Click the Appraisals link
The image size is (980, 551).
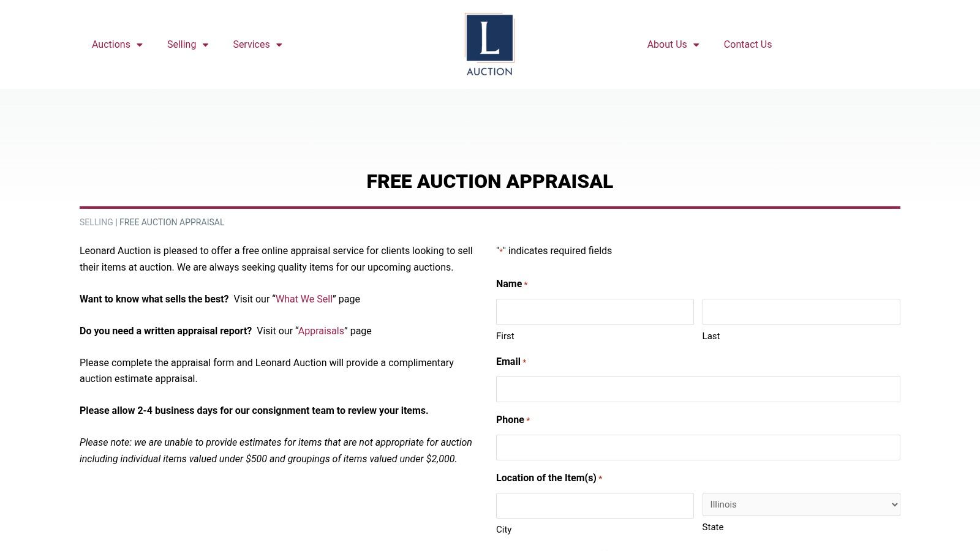pos(321,331)
